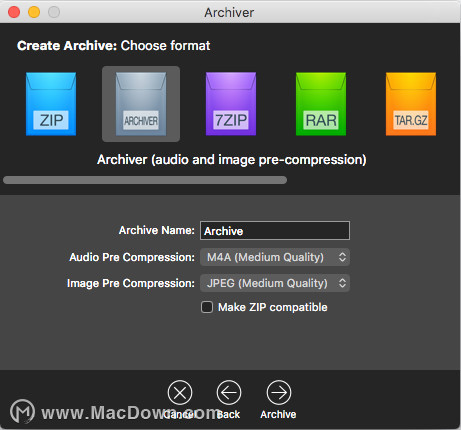Go back with the left arrow icon

(229, 393)
